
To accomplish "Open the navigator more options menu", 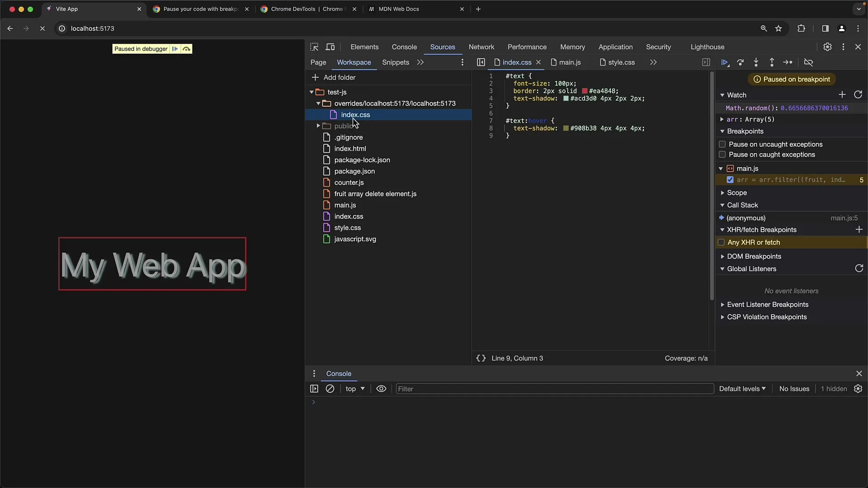I will click(462, 62).
